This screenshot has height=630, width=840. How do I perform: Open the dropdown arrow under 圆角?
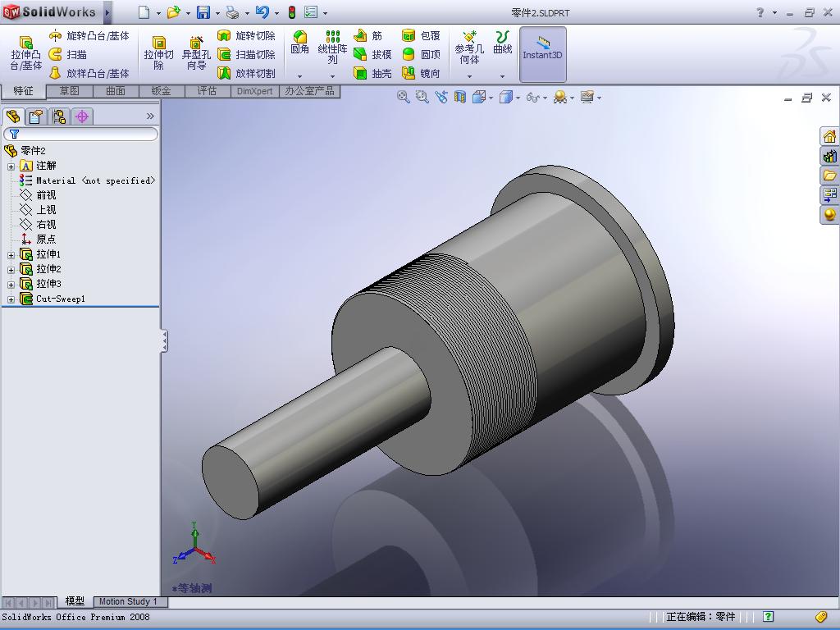click(x=299, y=76)
